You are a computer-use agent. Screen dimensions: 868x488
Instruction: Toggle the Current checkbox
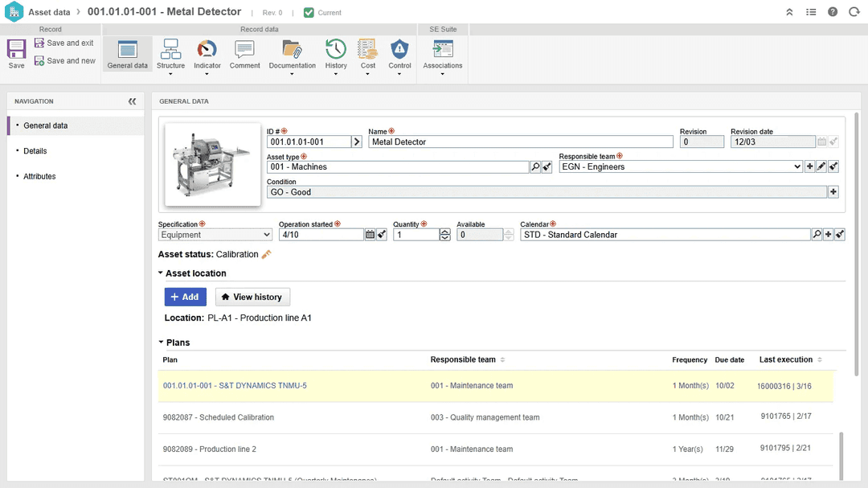click(x=309, y=13)
